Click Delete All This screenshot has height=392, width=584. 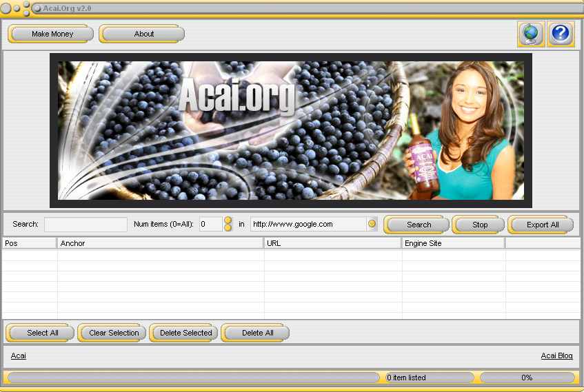point(256,333)
